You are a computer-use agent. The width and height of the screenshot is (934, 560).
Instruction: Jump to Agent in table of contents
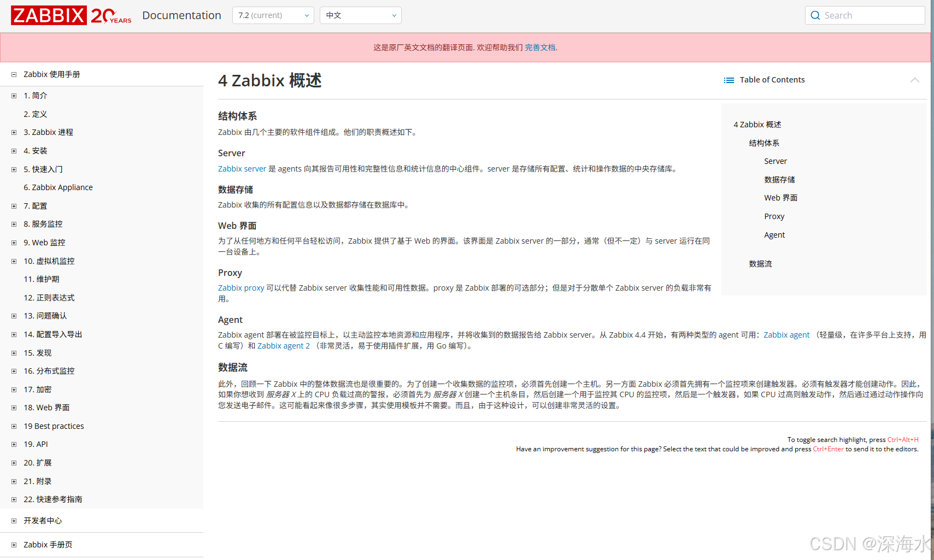tap(774, 235)
